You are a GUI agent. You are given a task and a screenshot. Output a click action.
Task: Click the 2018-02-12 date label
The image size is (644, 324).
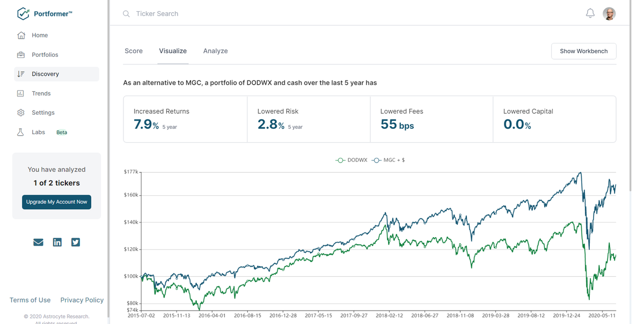389,316
